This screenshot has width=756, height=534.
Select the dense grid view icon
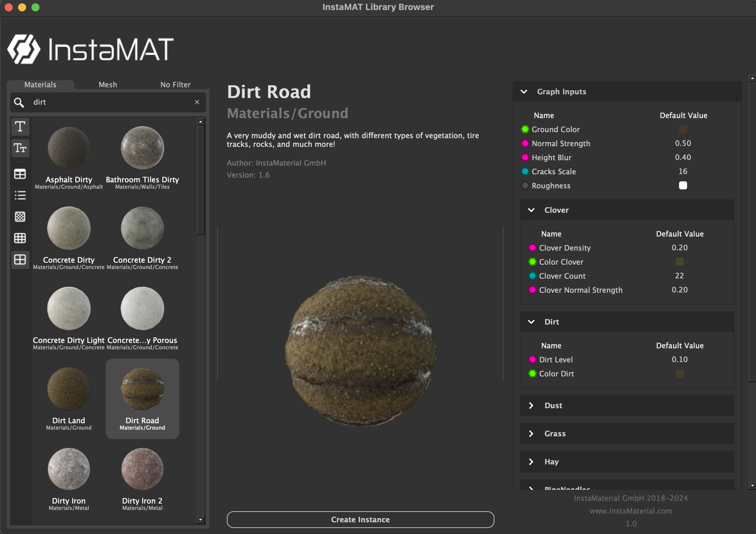[20, 238]
